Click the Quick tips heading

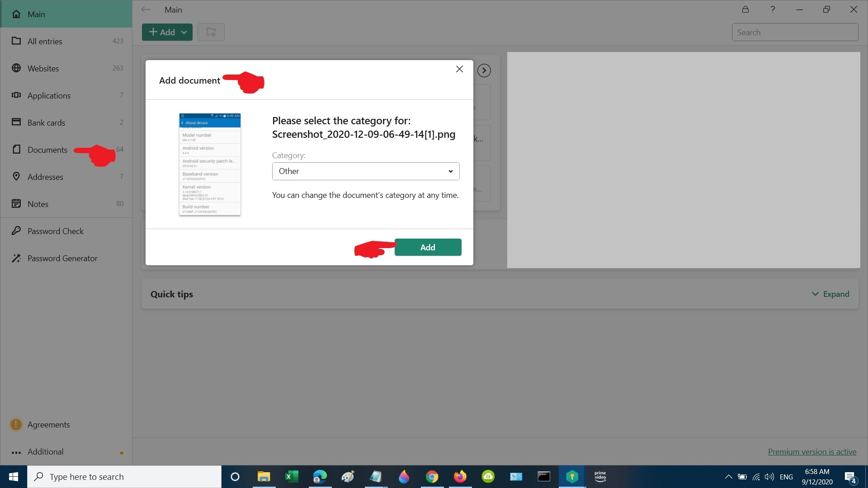[x=172, y=294]
